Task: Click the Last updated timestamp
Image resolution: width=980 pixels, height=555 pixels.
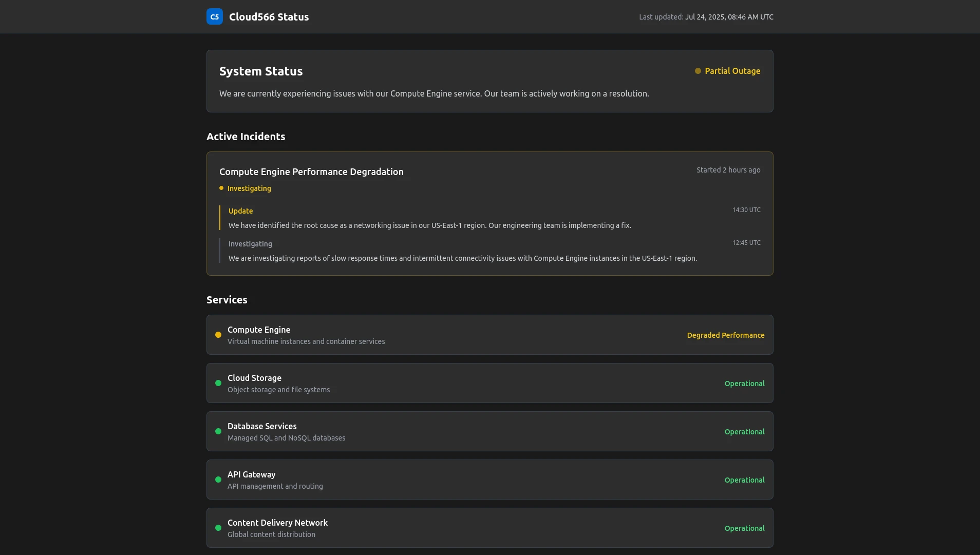Action: pos(706,17)
